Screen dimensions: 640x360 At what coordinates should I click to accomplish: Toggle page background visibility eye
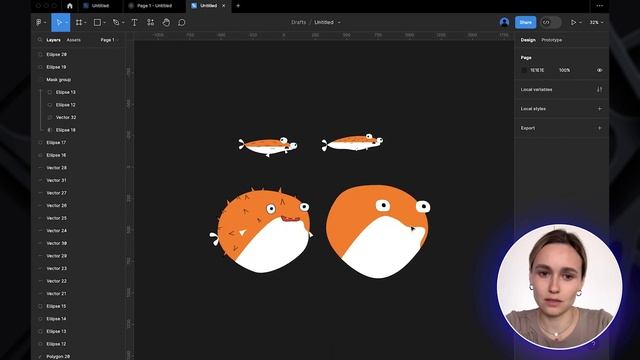599,70
